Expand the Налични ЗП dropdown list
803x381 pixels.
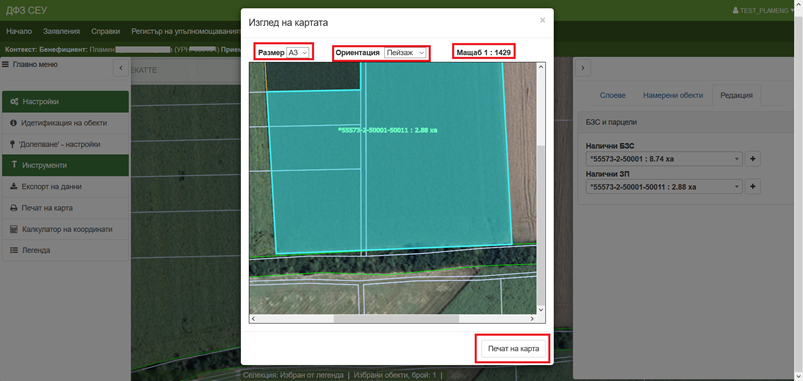664,187
